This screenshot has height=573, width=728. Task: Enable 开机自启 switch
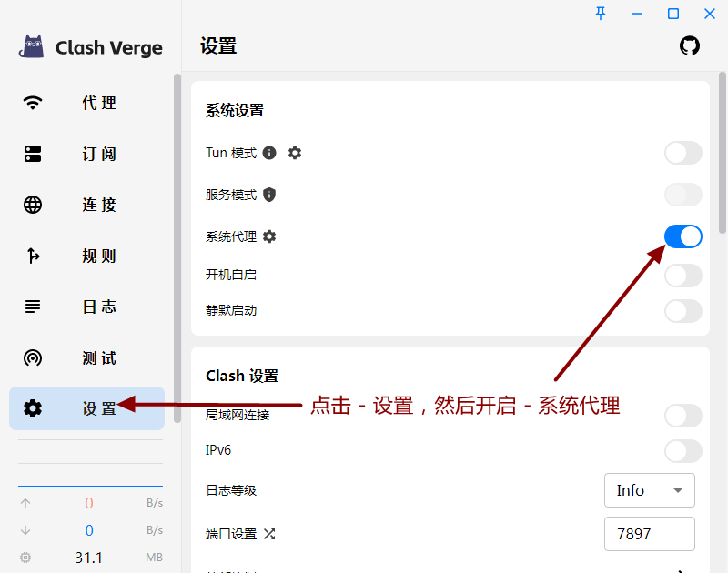click(x=683, y=276)
